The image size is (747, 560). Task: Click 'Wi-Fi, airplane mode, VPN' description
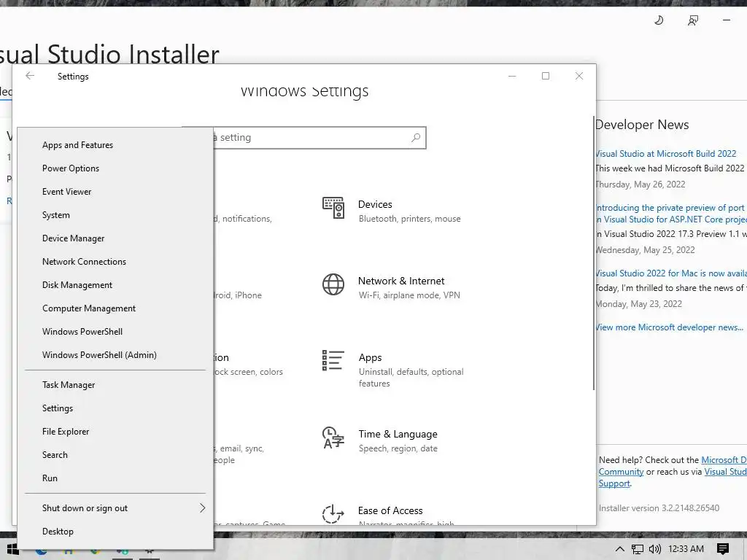(x=409, y=295)
